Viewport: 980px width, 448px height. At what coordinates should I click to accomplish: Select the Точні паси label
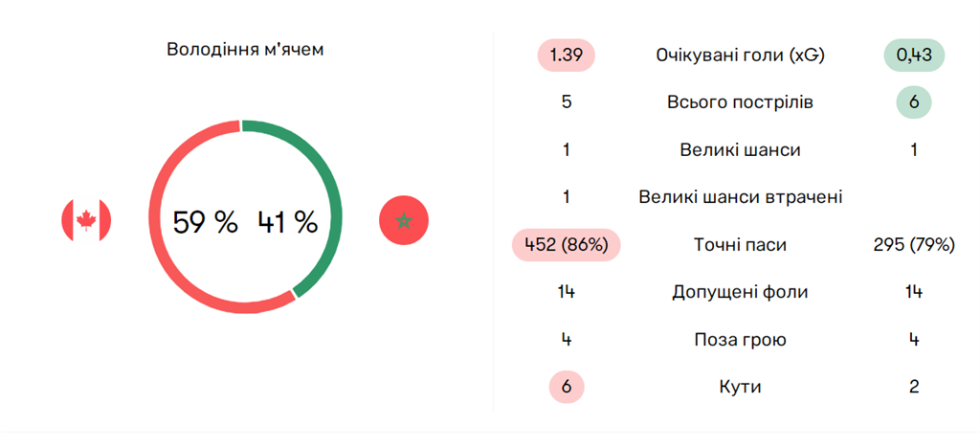740,244
